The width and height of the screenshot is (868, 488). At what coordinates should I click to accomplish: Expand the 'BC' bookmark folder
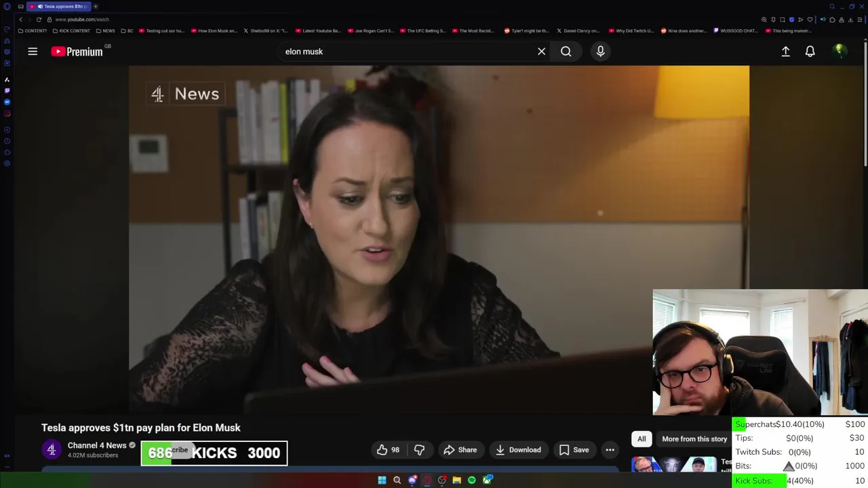(x=127, y=30)
